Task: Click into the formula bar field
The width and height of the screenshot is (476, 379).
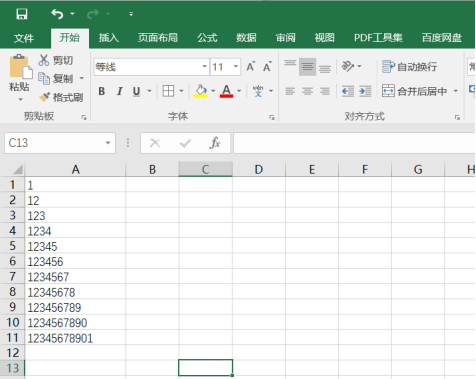Action: tap(354, 143)
